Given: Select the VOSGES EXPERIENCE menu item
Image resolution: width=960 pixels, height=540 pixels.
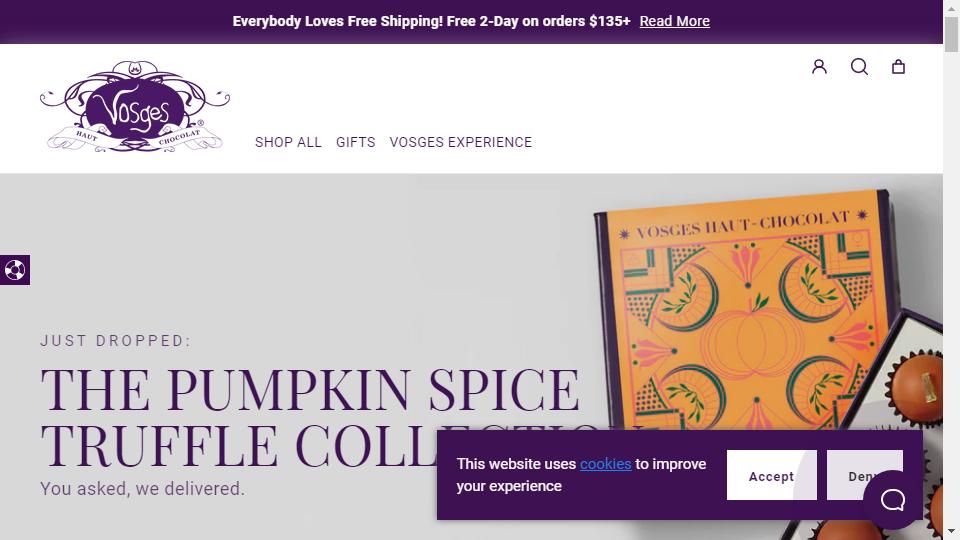Looking at the screenshot, I should pyautogui.click(x=461, y=142).
